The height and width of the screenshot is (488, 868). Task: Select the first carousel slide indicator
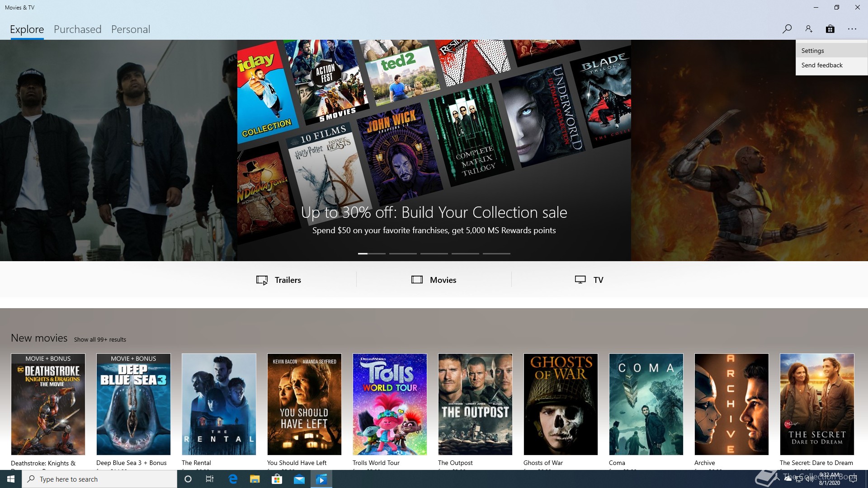click(x=372, y=253)
